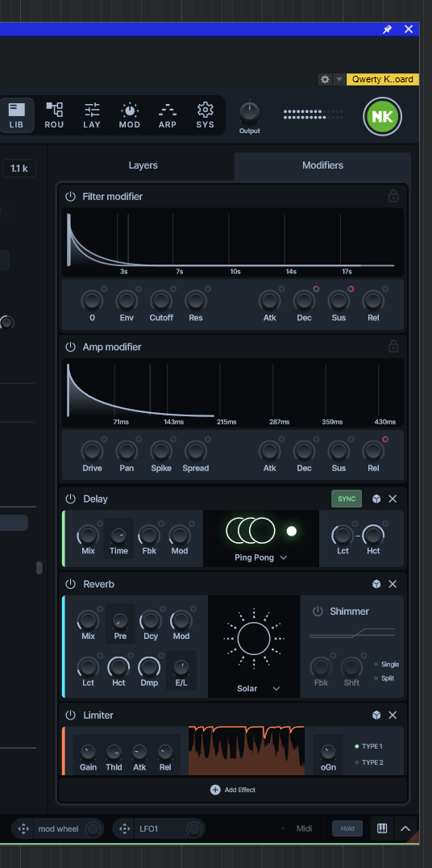Click the LFO1 round knob
The width and height of the screenshot is (432, 868).
pos(193,828)
